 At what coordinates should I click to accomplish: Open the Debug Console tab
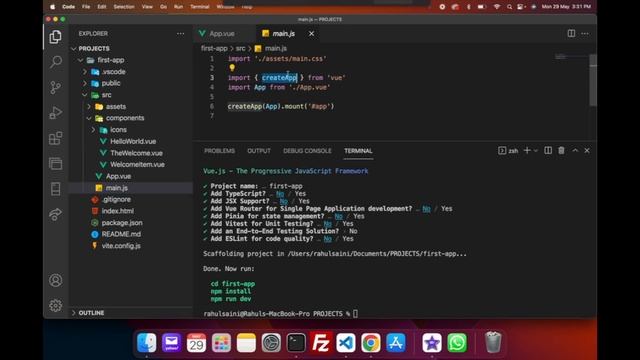[307, 151]
